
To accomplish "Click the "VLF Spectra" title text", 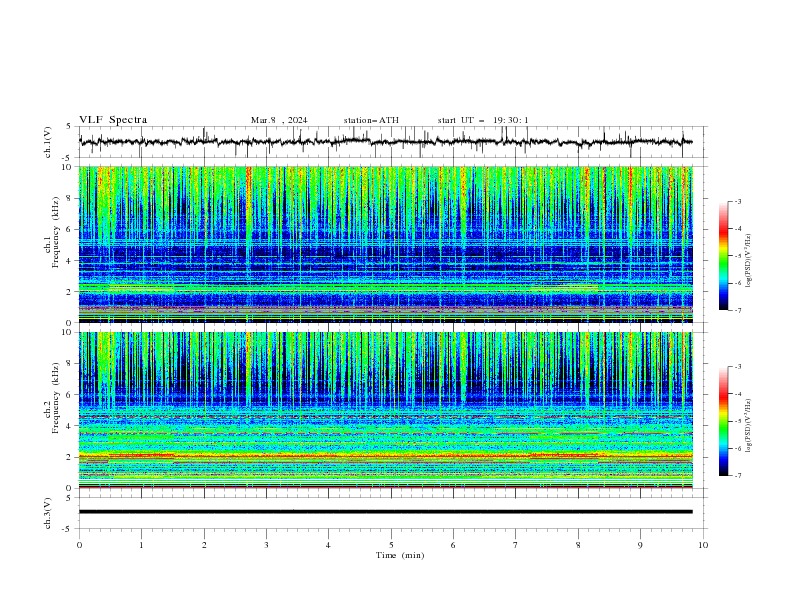I will (x=113, y=120).
